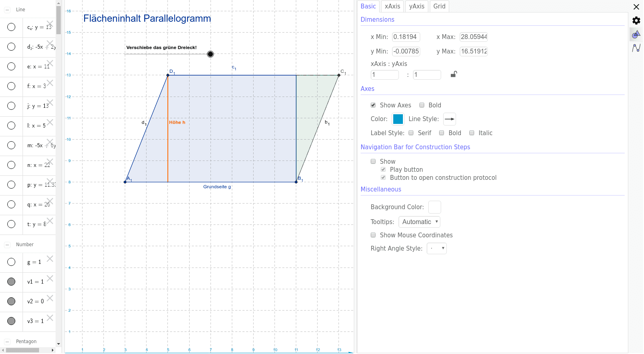Check the Serif label style option
This screenshot has height=354, width=644.
(411, 133)
